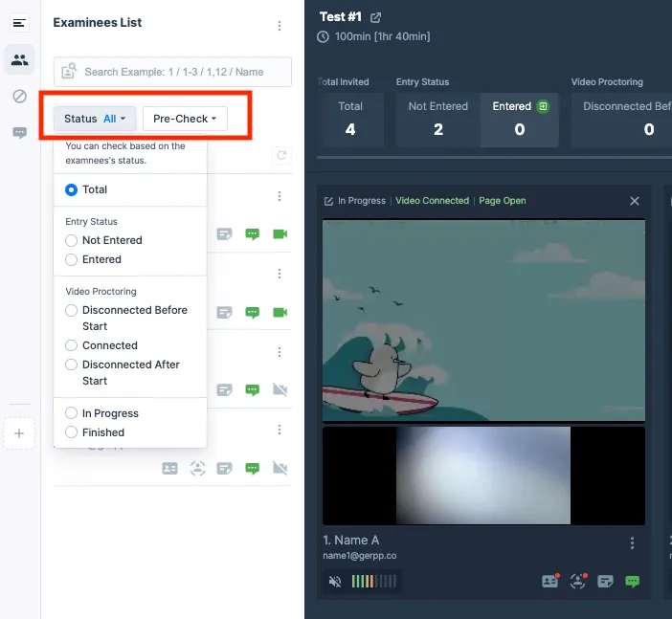672x619 pixels.
Task: Select the Total radio option
Action: pyautogui.click(x=71, y=189)
